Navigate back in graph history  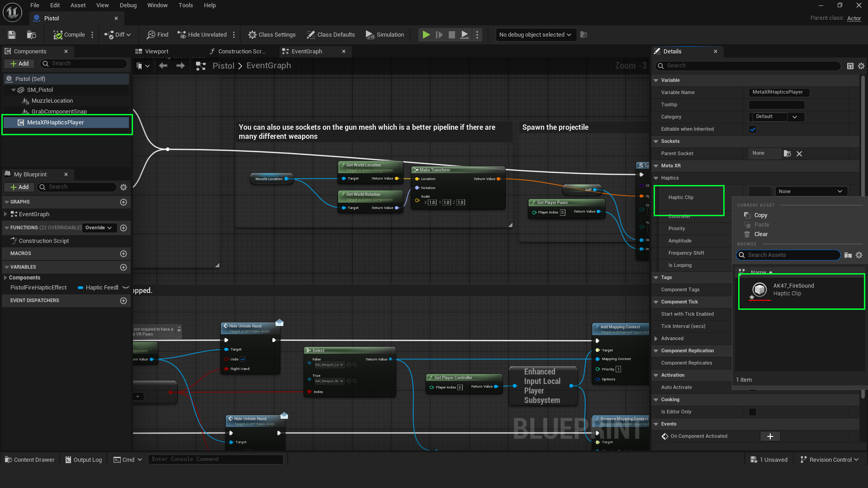tap(163, 66)
